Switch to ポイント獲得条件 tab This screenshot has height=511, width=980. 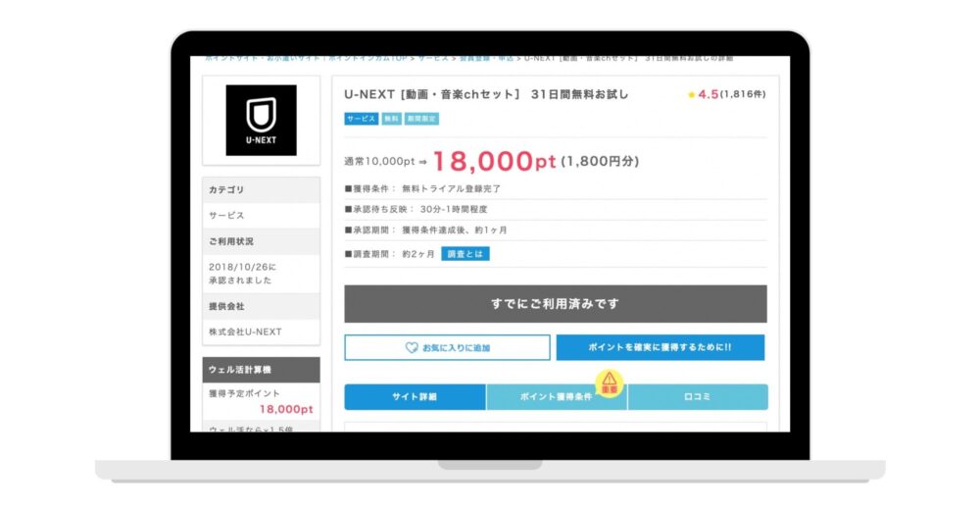(557, 397)
